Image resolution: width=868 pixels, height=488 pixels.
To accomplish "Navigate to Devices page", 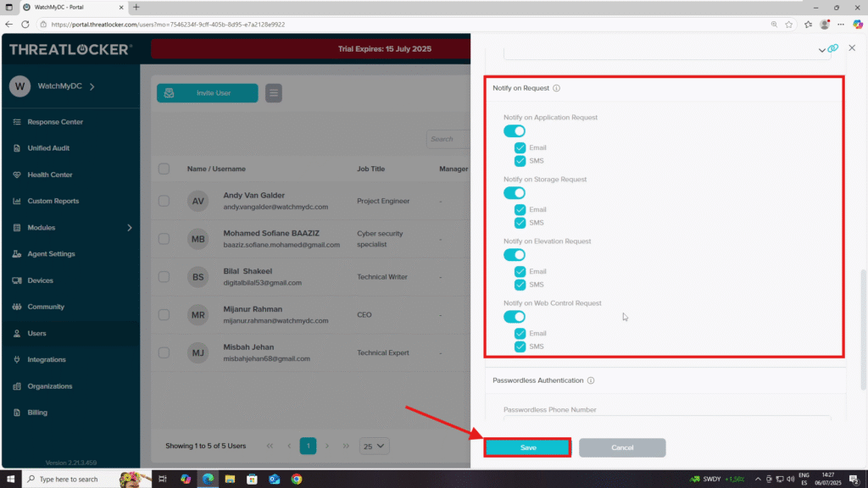I will click(41, 280).
